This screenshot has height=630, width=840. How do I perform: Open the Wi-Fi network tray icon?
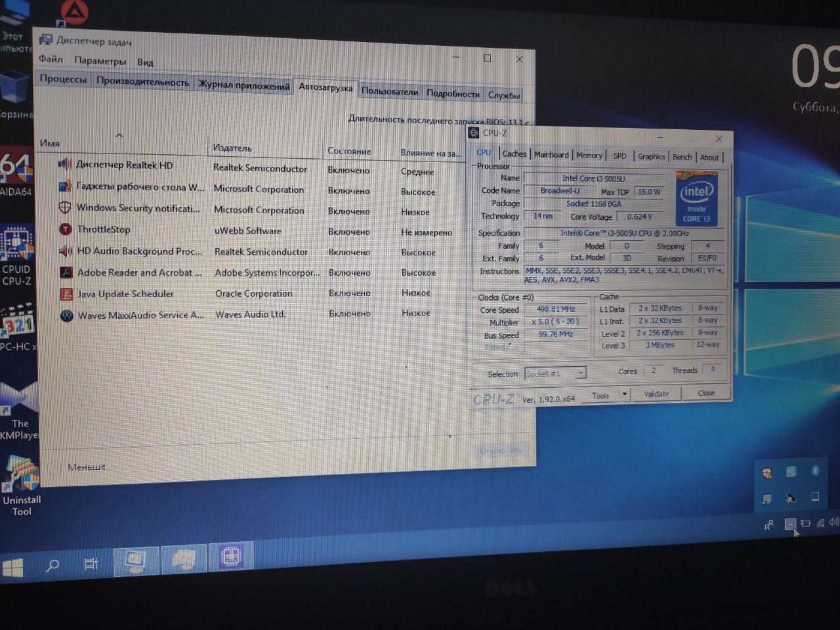tap(820, 523)
